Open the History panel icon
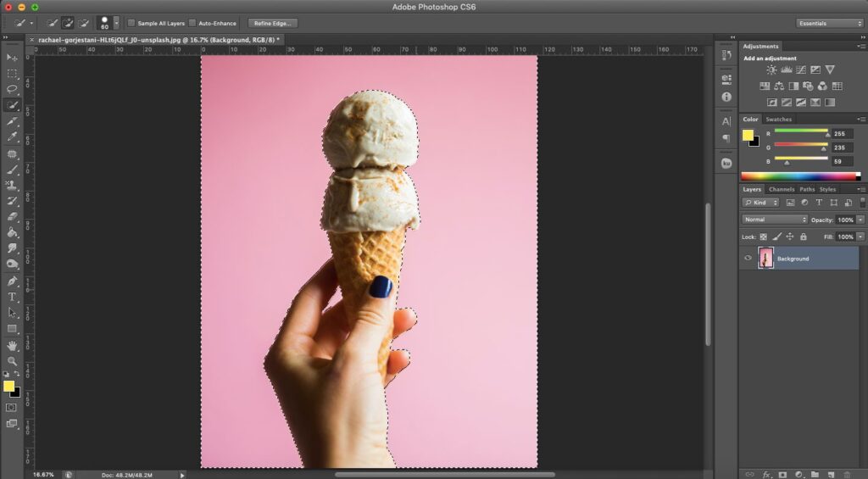 point(726,56)
